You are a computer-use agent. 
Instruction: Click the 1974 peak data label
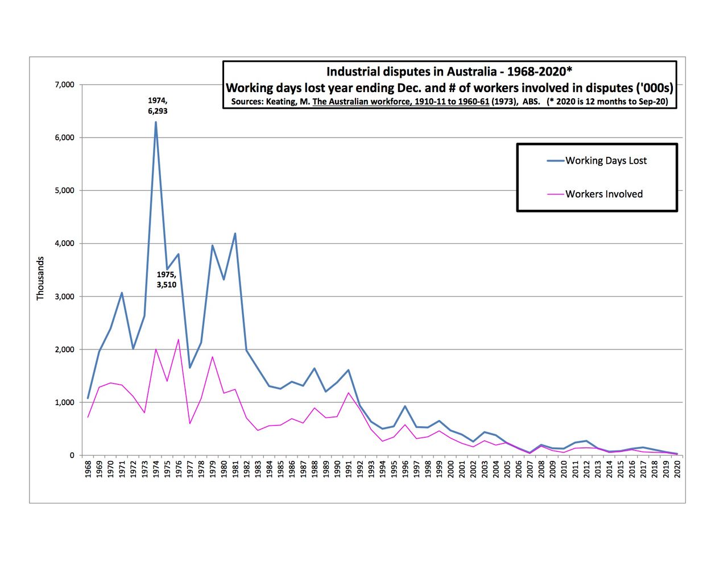158,106
